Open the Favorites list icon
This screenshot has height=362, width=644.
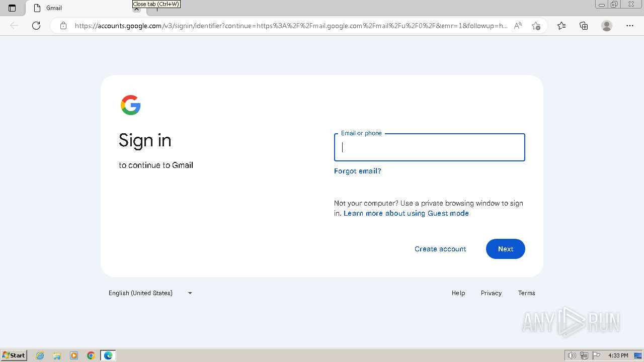point(561,26)
